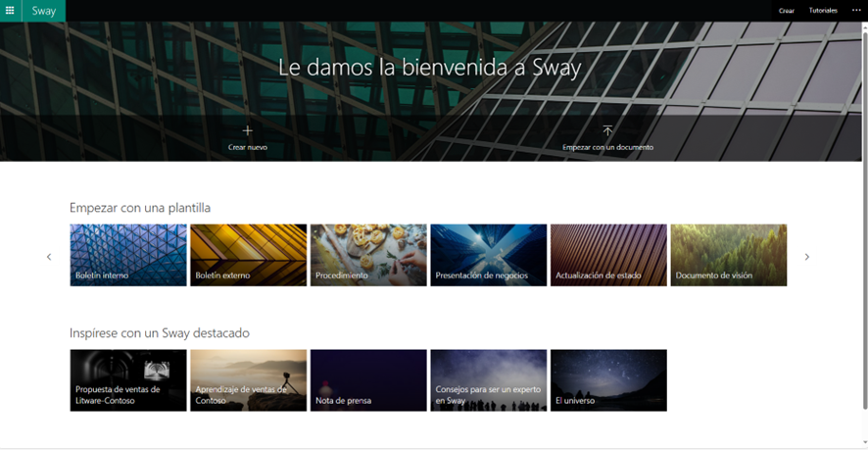Click the Sway logo in header
The image size is (868, 450).
[44, 11]
